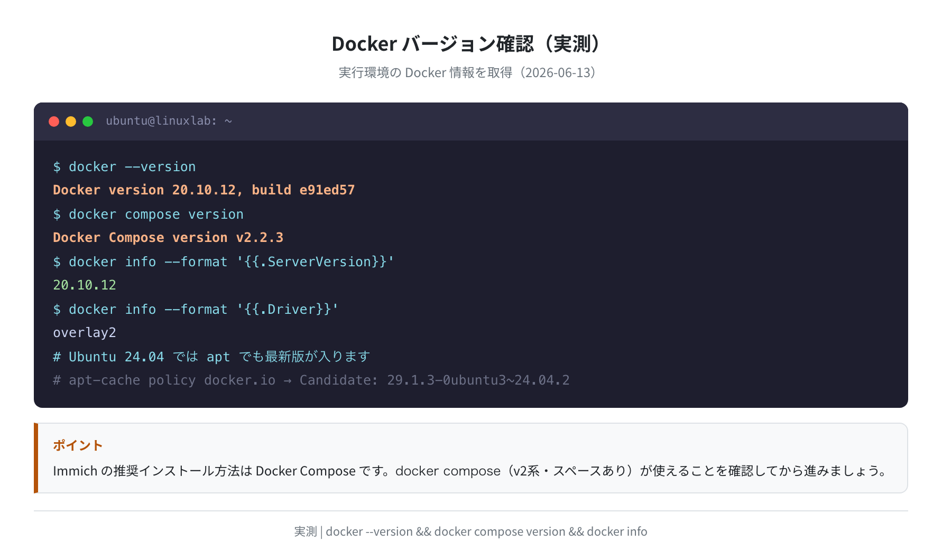Click the command with '{{.ServerVersion}}' format
Image resolution: width=942 pixels, height=560 pixels.
point(224,262)
